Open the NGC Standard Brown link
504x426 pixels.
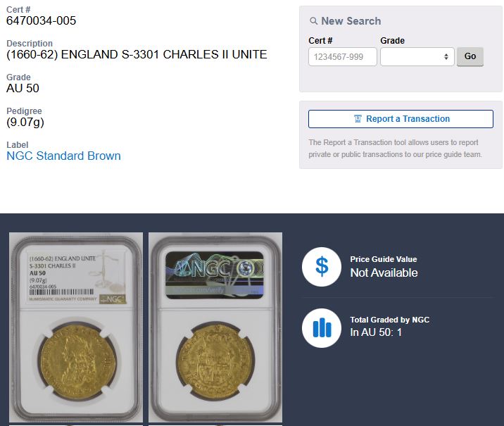click(x=63, y=156)
